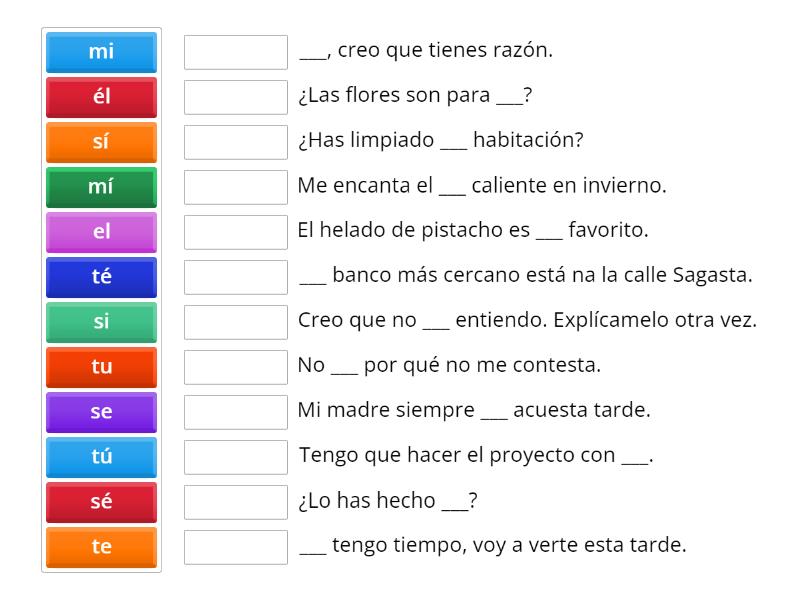
Task: Choose empty box for 'banco más cercano' sentence
Action: click(x=236, y=277)
